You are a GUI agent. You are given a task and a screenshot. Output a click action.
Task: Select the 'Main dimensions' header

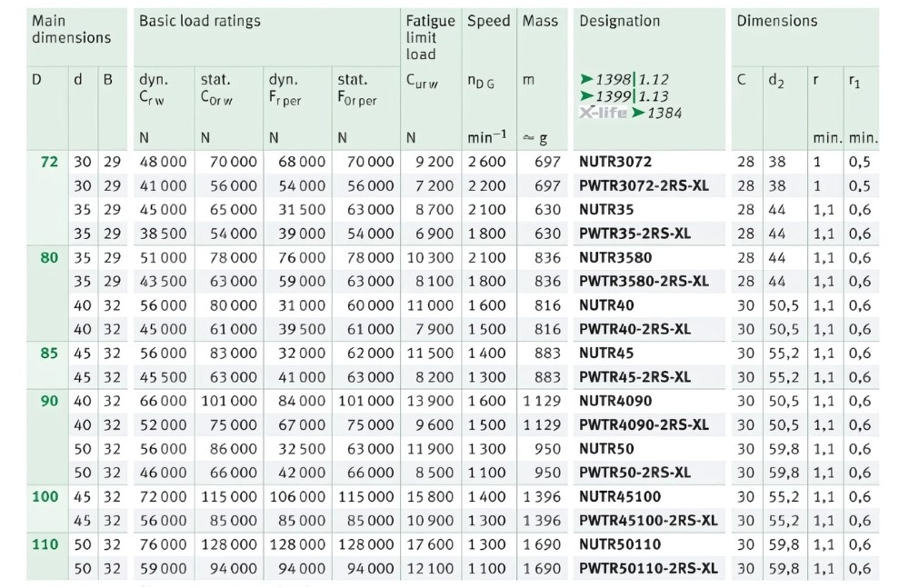(71, 29)
